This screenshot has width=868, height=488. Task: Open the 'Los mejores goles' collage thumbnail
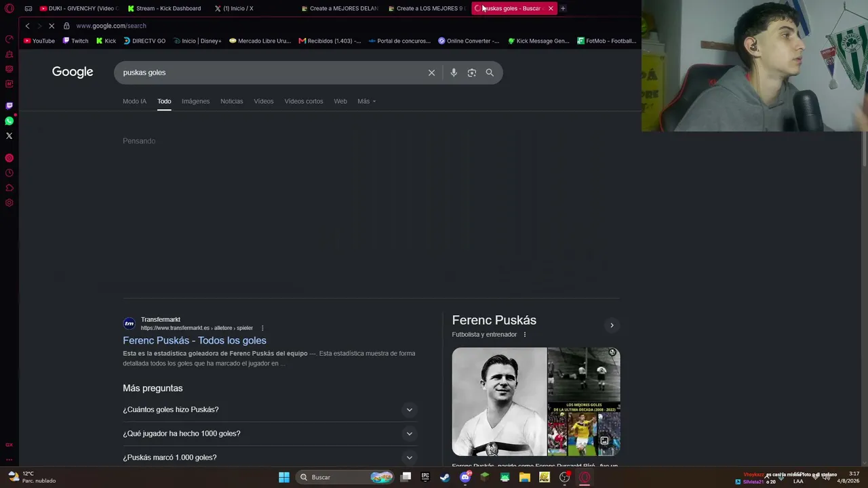tap(584, 428)
